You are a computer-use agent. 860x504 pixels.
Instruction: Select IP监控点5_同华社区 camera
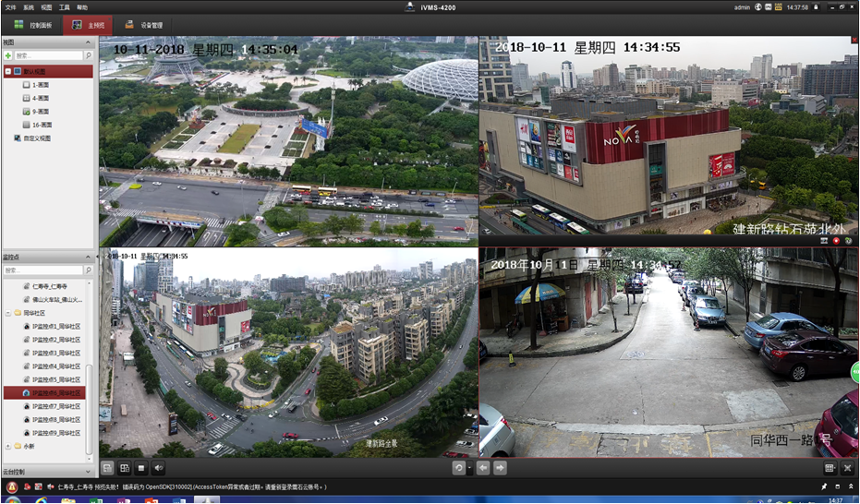click(x=52, y=379)
